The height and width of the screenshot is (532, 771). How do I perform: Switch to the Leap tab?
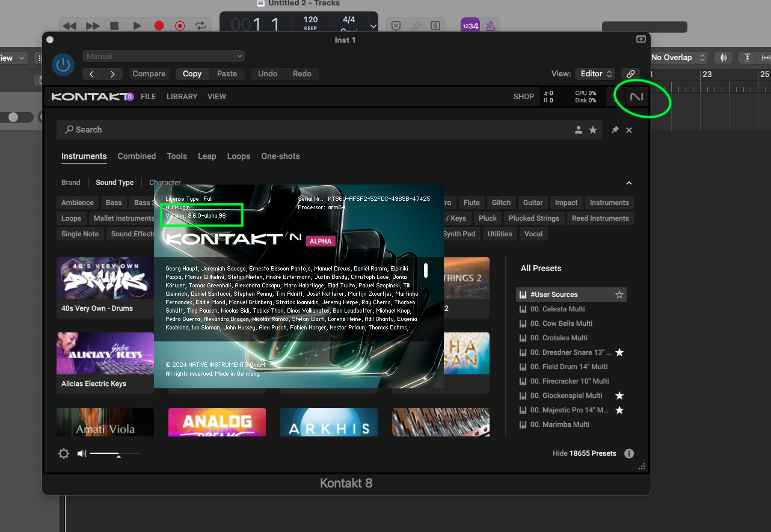pos(207,156)
